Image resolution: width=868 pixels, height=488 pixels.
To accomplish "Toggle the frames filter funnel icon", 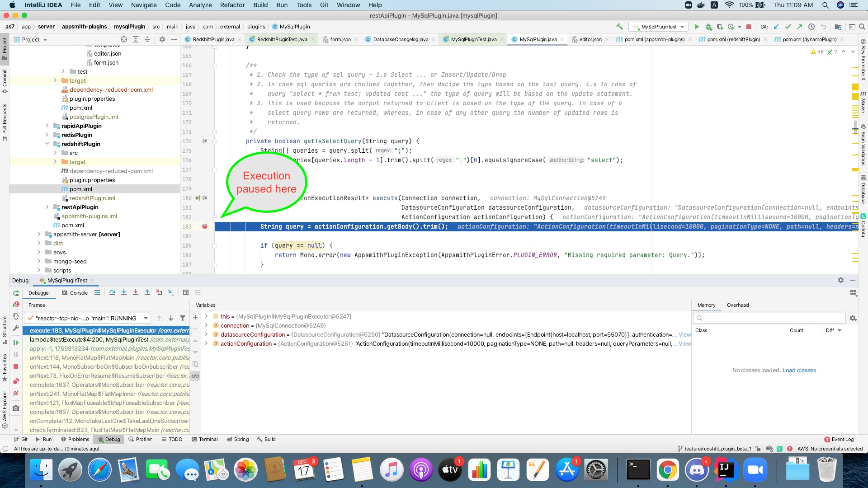I will point(182,318).
